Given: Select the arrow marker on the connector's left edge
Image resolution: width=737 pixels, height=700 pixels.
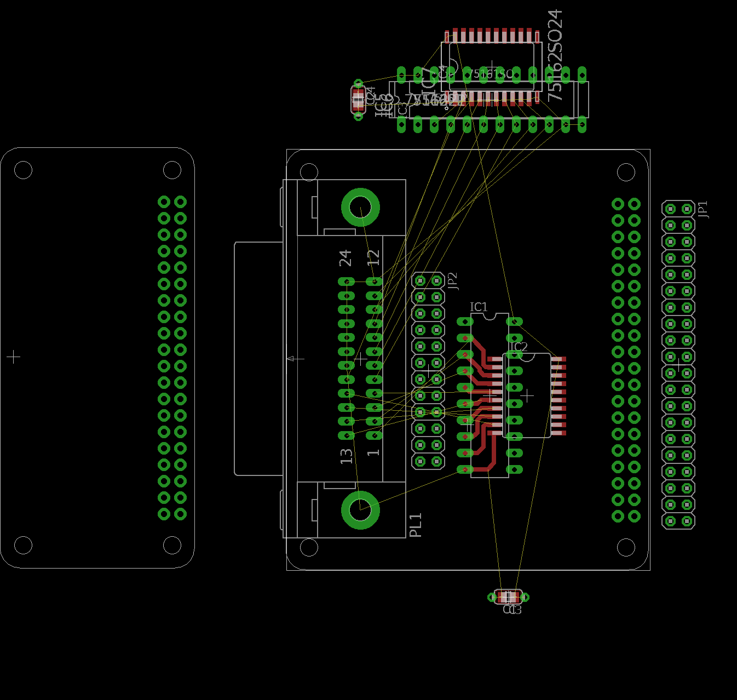Looking at the screenshot, I should (x=295, y=359).
